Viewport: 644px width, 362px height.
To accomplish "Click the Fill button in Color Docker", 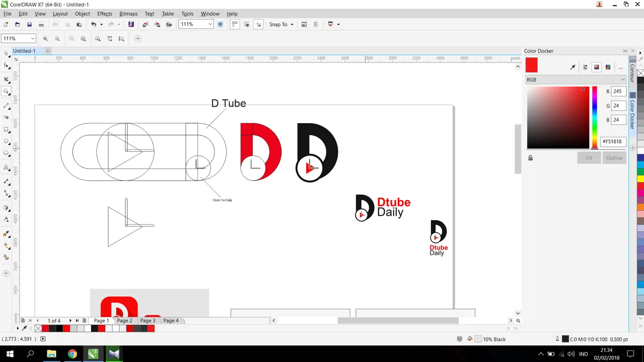I will [589, 158].
